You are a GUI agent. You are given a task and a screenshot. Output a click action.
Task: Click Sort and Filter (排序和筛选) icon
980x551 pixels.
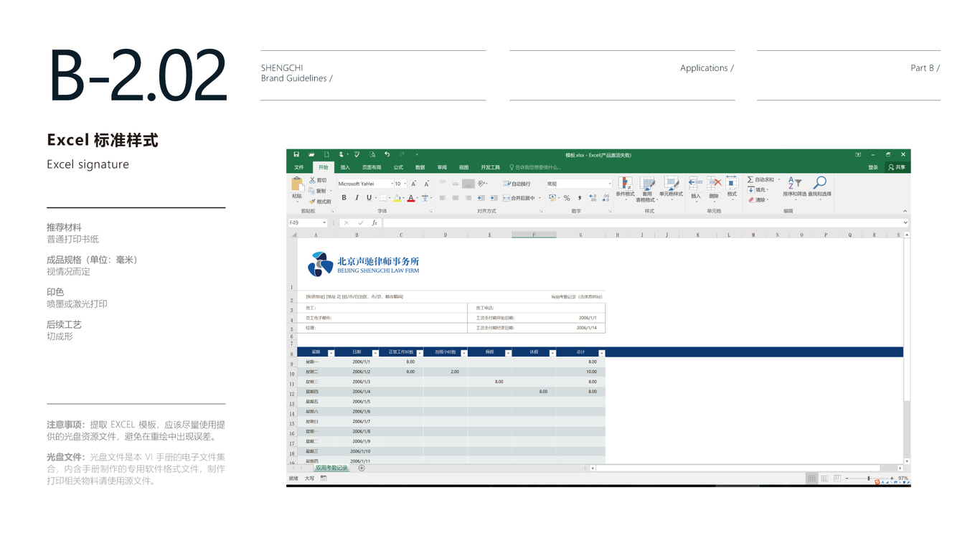click(x=794, y=183)
